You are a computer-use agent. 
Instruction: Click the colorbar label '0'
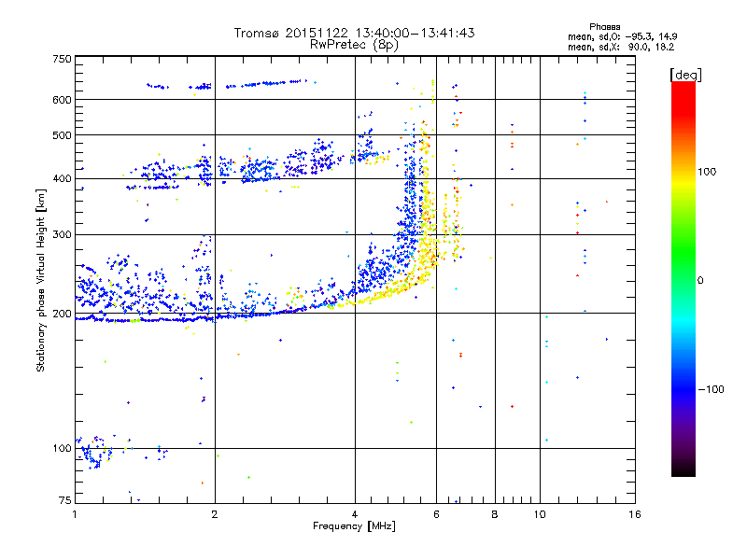[700, 281]
